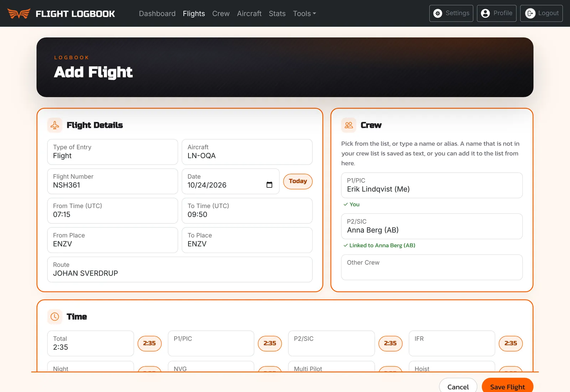Click the user avatar icon in Profile
The image size is (570, 392).
(485, 14)
